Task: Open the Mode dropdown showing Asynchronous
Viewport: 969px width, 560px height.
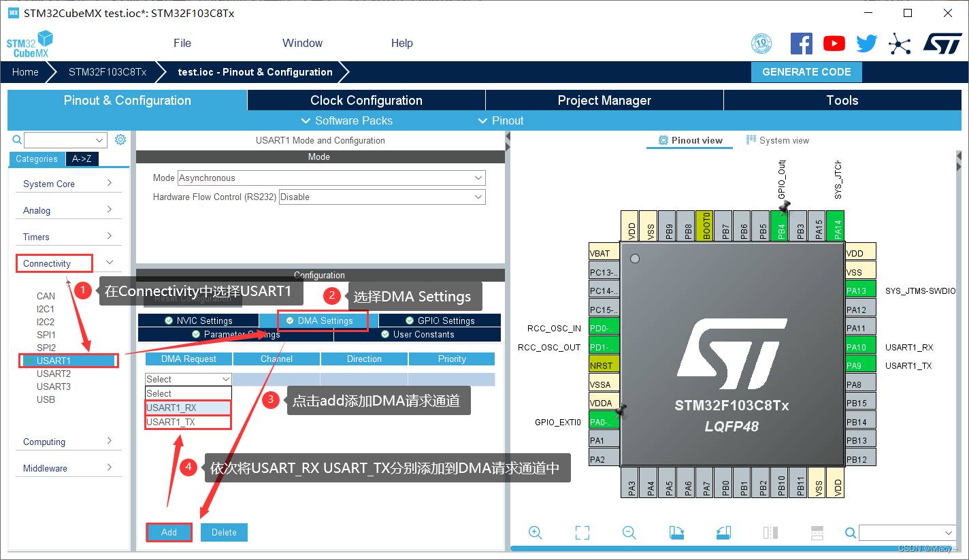Action: 331,178
